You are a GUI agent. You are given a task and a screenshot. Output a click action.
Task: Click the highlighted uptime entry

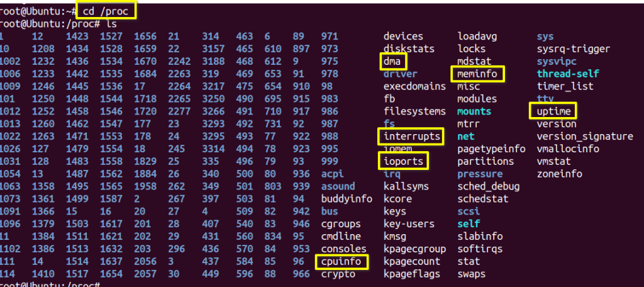pos(553,111)
